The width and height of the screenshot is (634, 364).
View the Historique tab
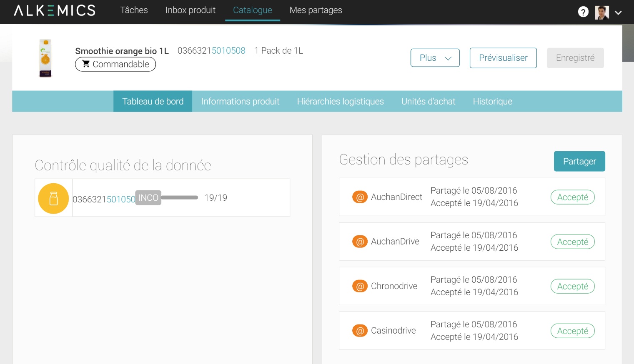(x=492, y=101)
